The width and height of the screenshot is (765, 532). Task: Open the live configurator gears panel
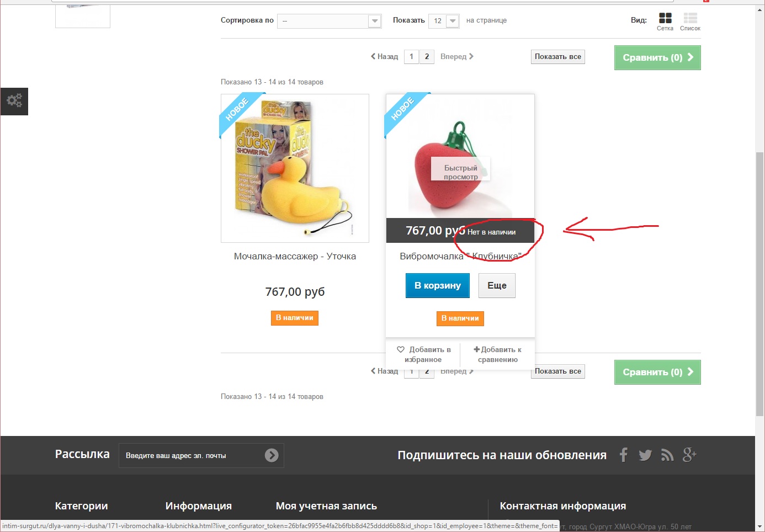point(14,101)
